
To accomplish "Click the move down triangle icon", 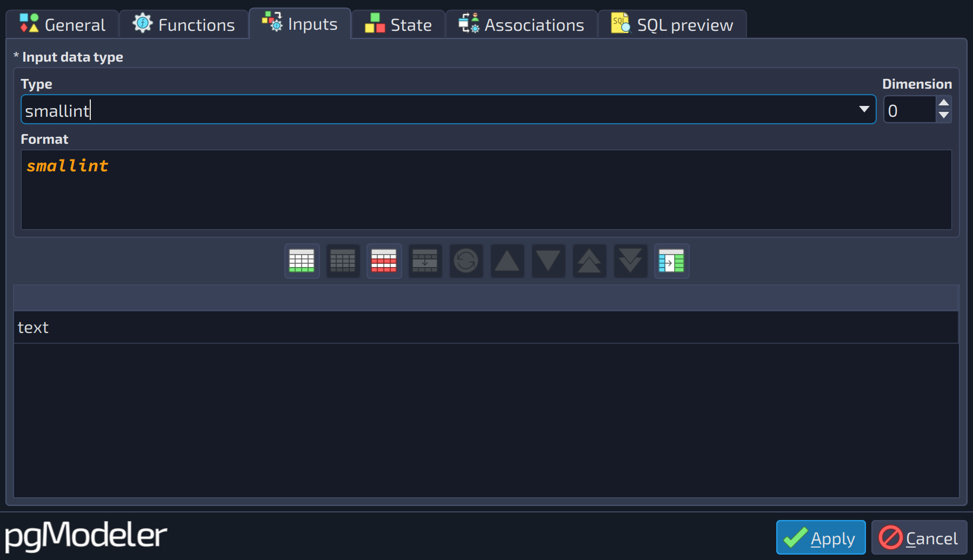I will (548, 261).
